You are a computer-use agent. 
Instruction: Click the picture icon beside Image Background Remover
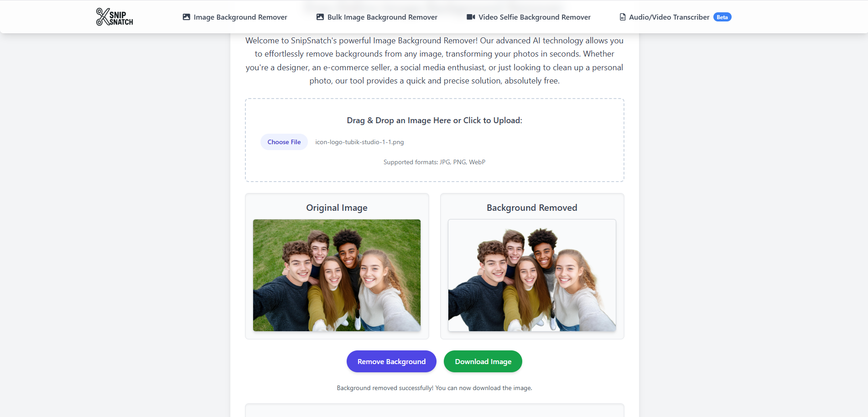(x=186, y=17)
